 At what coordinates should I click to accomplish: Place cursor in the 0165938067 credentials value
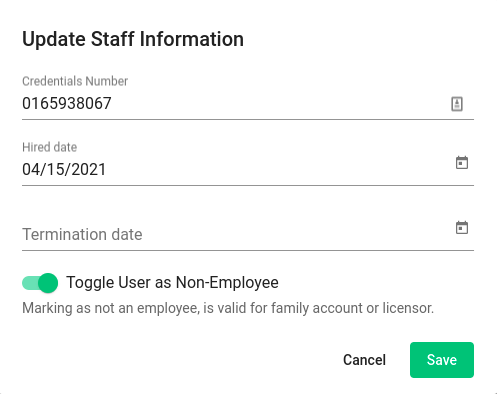67,103
